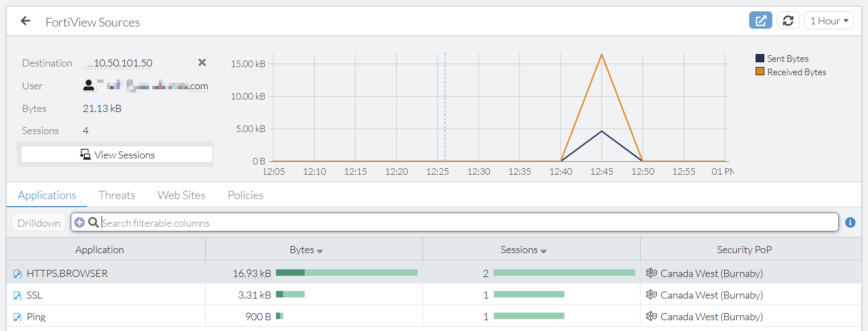Click the 3.31 kB bytes value
Screen dimensions: 868x331
[x=254, y=295]
